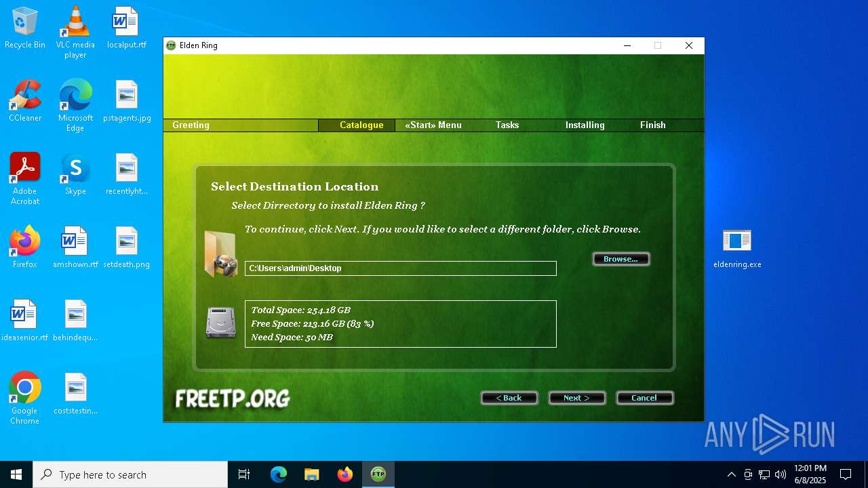This screenshot has width=868, height=488.
Task: Click the 'Free Space: 213.16 GB' text
Action: click(313, 324)
